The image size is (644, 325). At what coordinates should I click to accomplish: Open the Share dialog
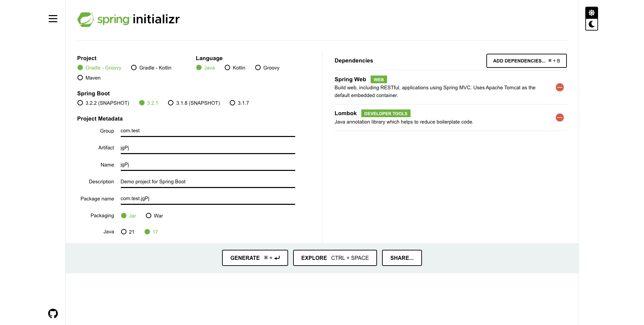pos(402,258)
